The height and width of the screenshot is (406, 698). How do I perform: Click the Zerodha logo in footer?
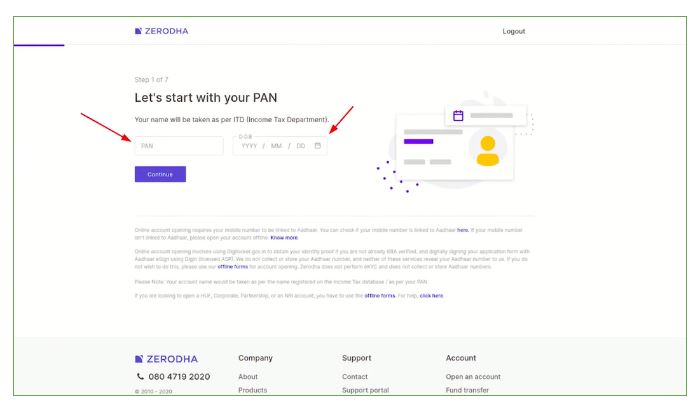(167, 358)
